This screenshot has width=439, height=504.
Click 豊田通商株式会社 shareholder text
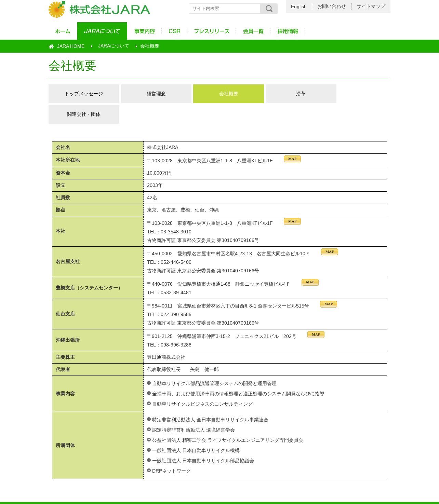tap(166, 357)
